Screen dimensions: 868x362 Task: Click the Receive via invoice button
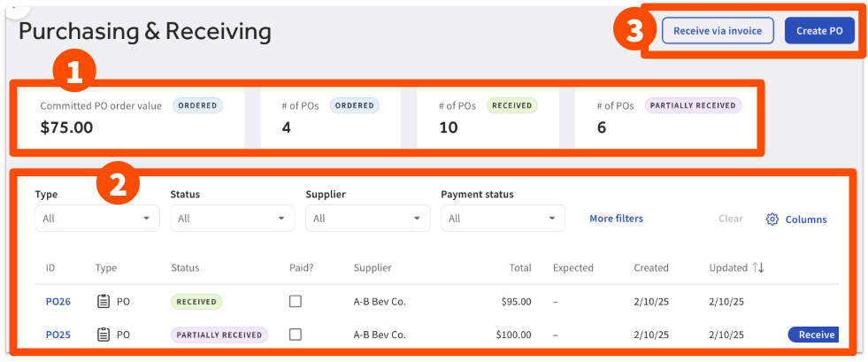point(718,31)
